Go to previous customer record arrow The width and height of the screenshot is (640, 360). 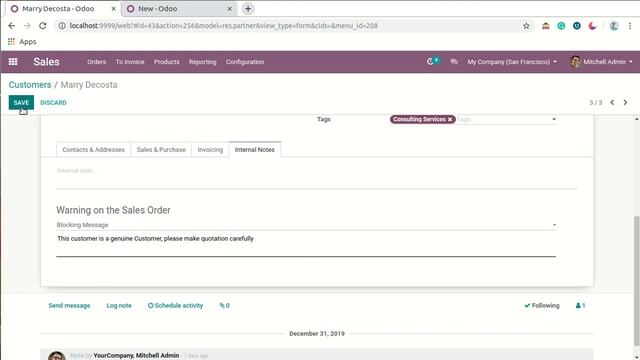point(612,102)
